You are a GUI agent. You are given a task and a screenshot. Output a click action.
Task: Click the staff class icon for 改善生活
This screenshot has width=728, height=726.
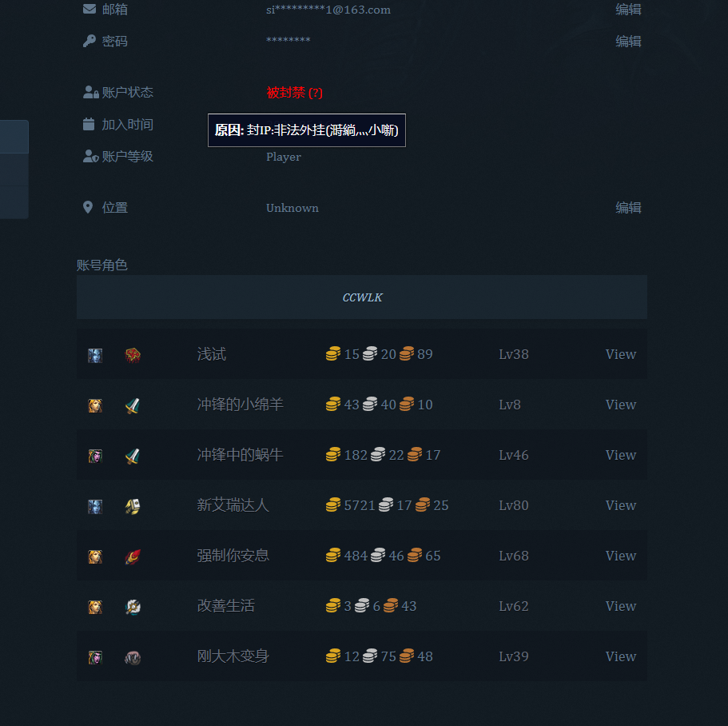click(x=133, y=607)
